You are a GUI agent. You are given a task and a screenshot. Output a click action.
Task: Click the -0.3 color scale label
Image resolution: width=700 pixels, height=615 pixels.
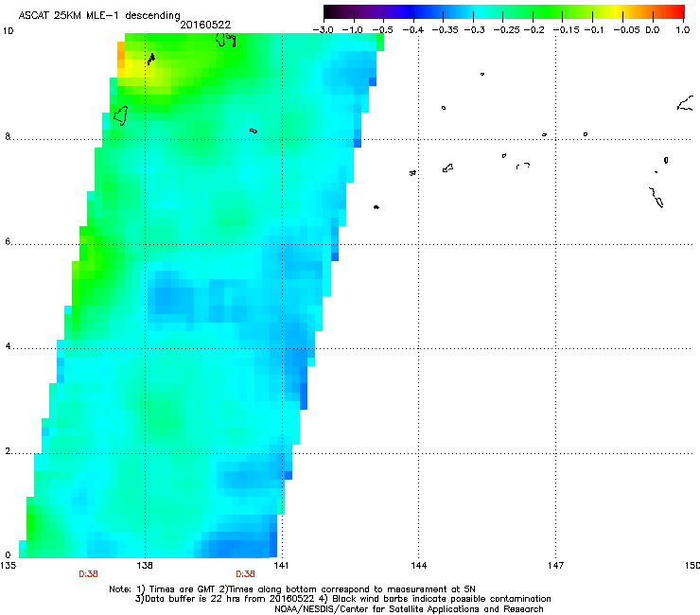[475, 30]
